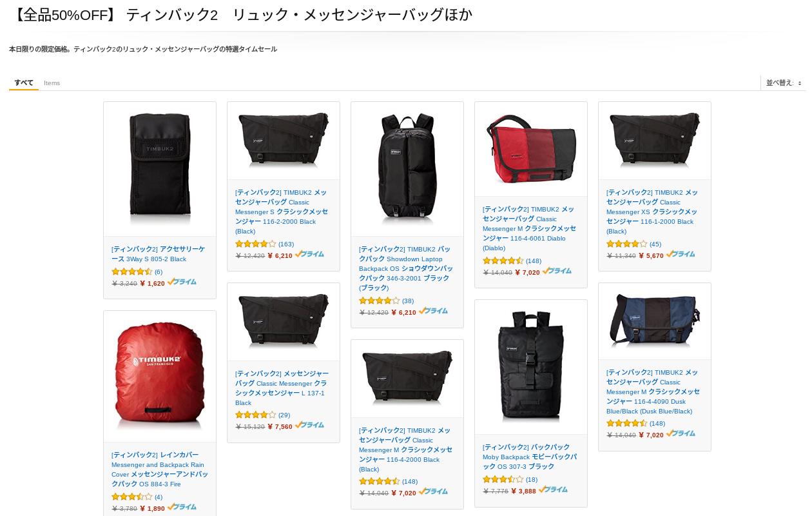
Task: Open the Dusk Blue/Black messenger bag image
Action: (655, 321)
